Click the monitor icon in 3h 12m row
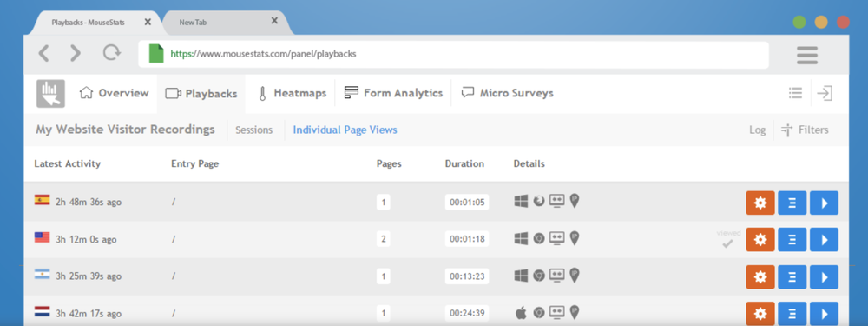The width and height of the screenshot is (868, 326). click(x=557, y=238)
